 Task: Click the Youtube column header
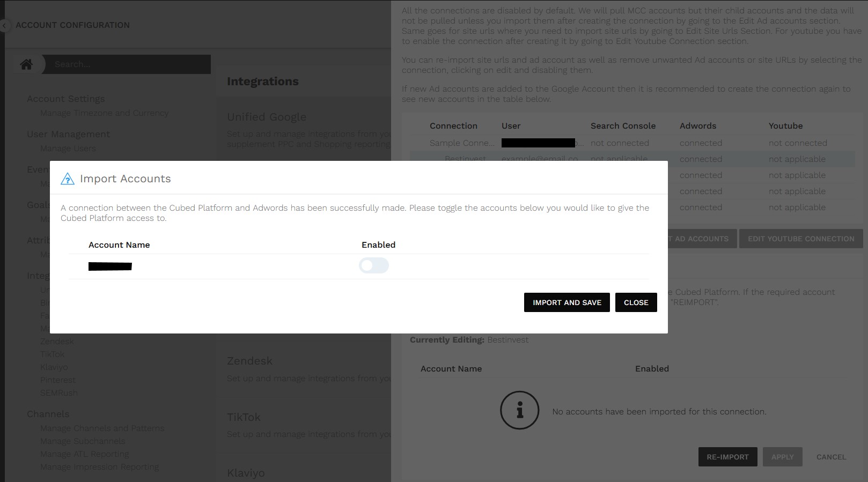coord(785,126)
